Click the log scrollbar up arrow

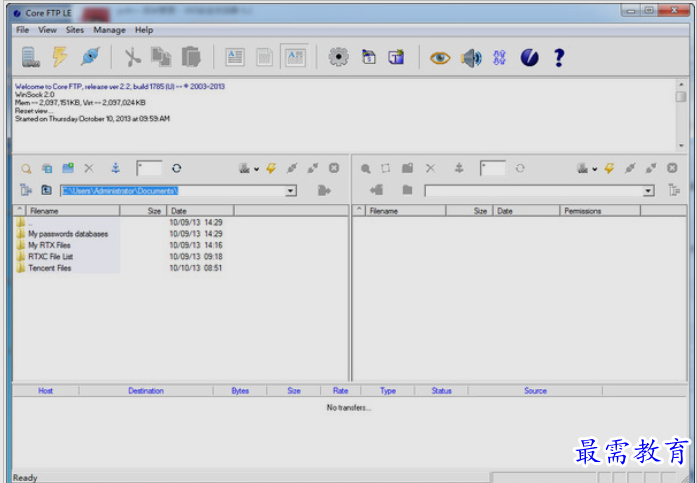point(681,84)
